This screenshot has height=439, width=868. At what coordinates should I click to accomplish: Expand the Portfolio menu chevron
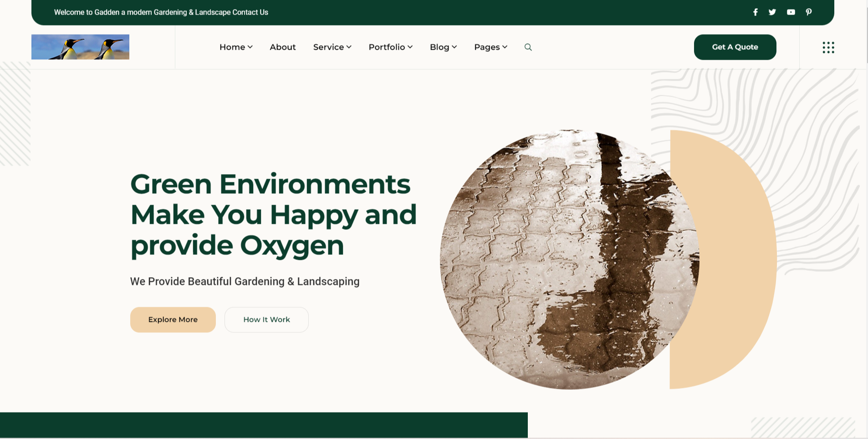point(410,47)
